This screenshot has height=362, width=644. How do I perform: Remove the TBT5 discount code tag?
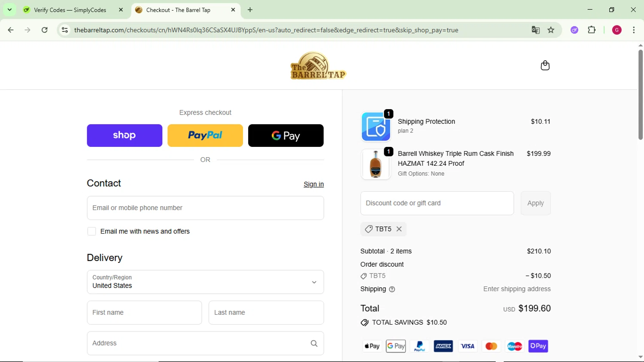pos(399,229)
